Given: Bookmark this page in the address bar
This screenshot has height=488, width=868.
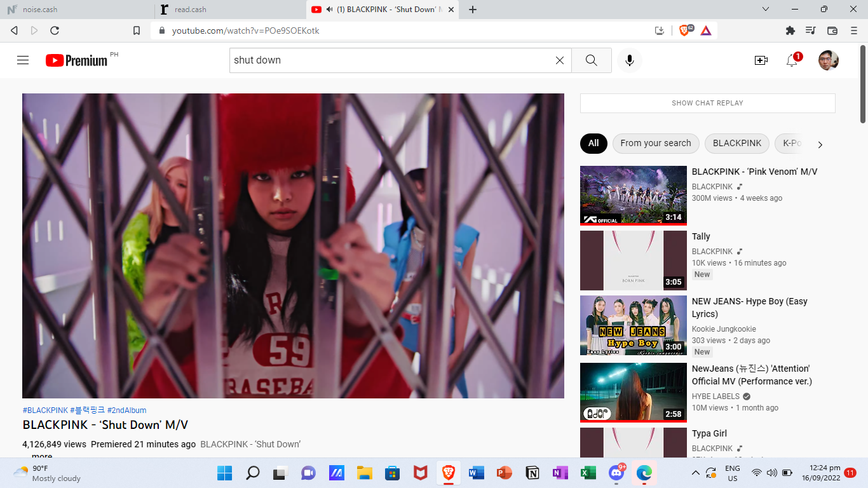Looking at the screenshot, I should pos(137,30).
